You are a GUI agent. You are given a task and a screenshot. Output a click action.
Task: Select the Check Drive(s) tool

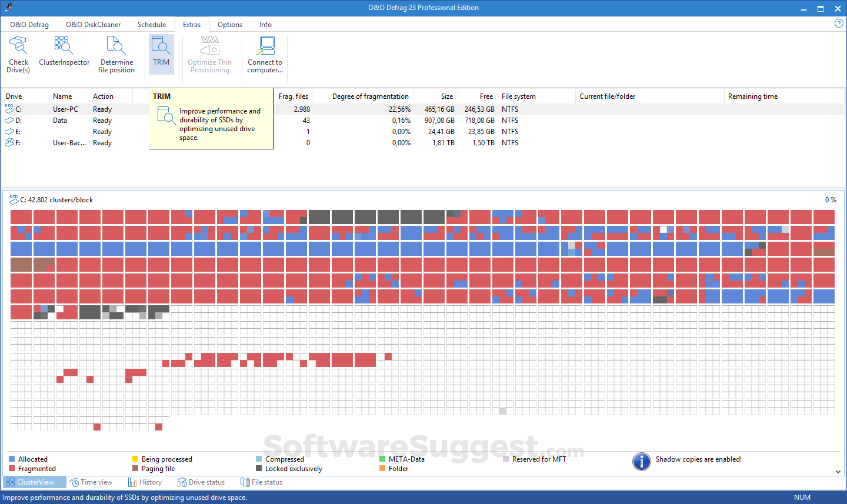[x=18, y=54]
